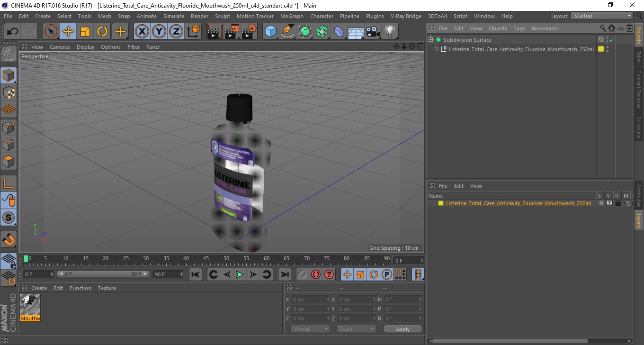Record active objects keyframe

point(302,274)
